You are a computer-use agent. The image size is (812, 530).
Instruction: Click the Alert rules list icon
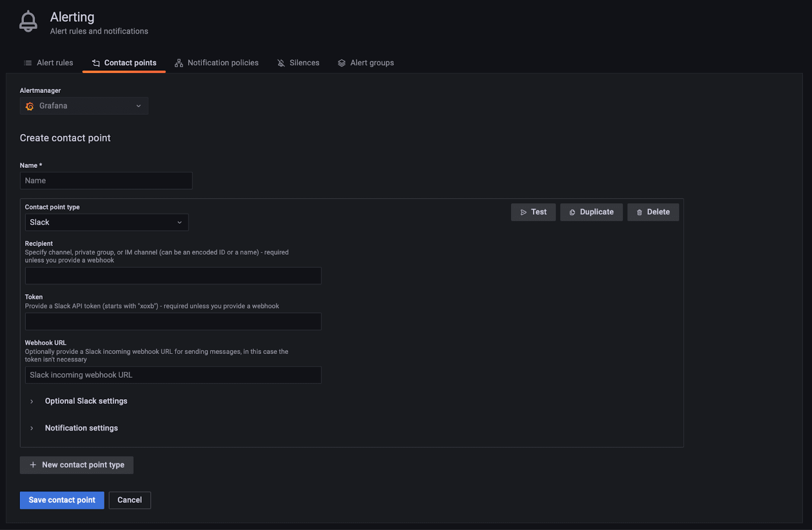pyautogui.click(x=28, y=63)
